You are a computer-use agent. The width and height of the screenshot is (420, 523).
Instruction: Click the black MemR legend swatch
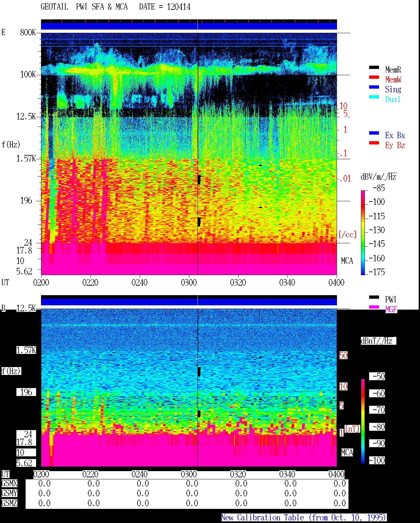[x=374, y=67]
